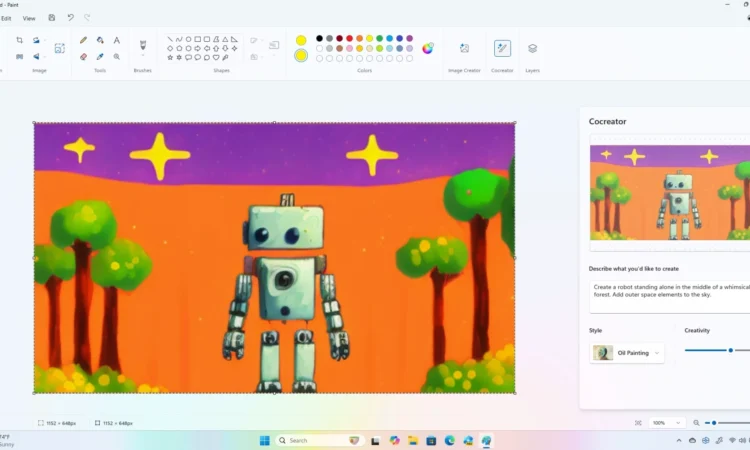The height and width of the screenshot is (450, 750).
Task: Open the Edit menu
Action: tap(6, 18)
